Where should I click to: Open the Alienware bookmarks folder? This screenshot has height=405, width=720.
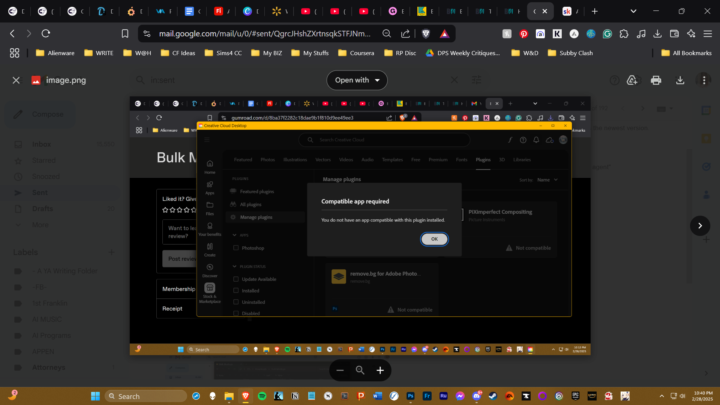click(x=55, y=53)
